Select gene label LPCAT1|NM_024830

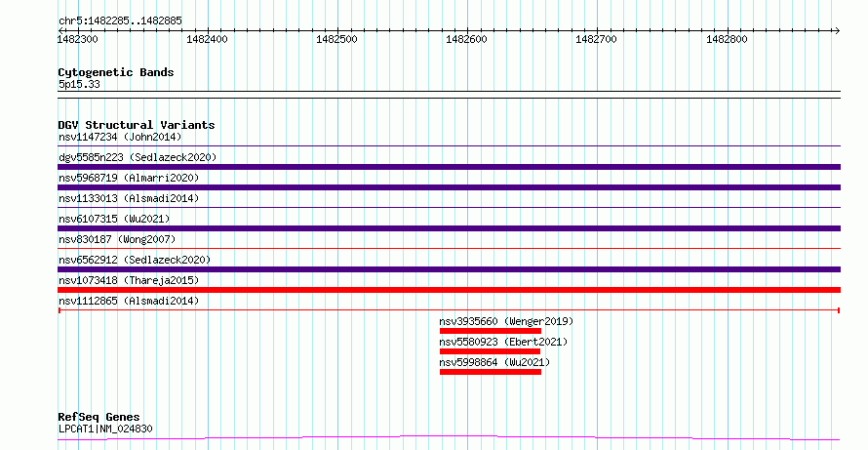105,429
